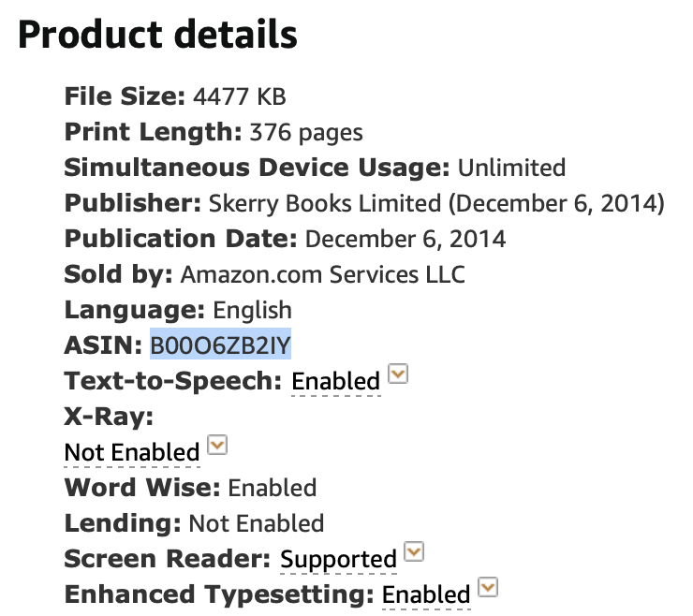
Task: Click the "Product details" heading
Action: click(157, 35)
